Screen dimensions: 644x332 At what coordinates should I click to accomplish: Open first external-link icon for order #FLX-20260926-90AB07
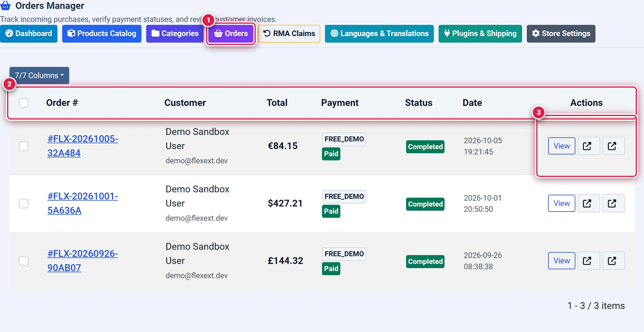(589, 261)
